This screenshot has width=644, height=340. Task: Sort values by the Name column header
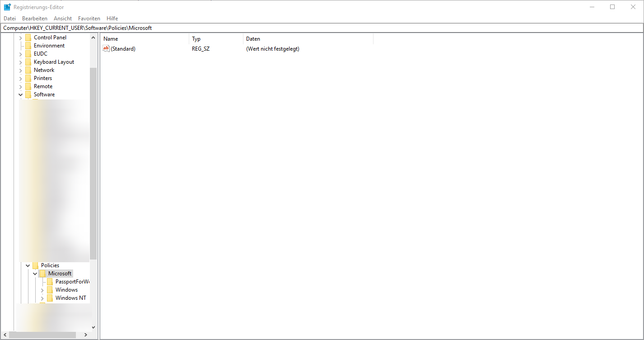click(145, 39)
